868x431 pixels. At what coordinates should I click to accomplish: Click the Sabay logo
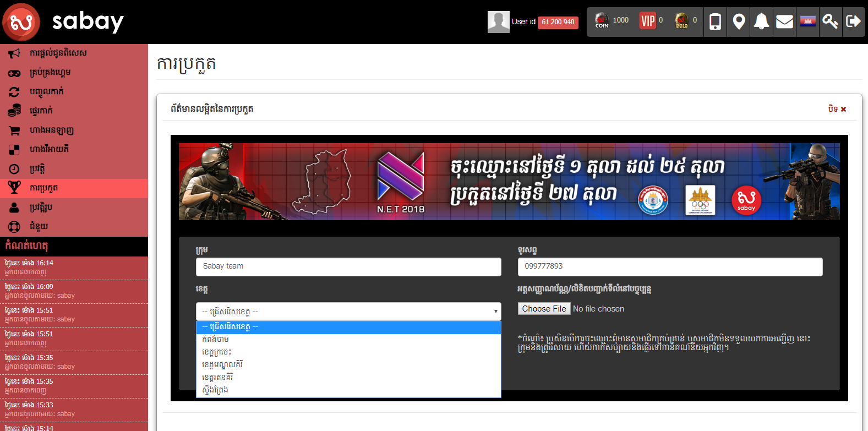click(x=63, y=22)
